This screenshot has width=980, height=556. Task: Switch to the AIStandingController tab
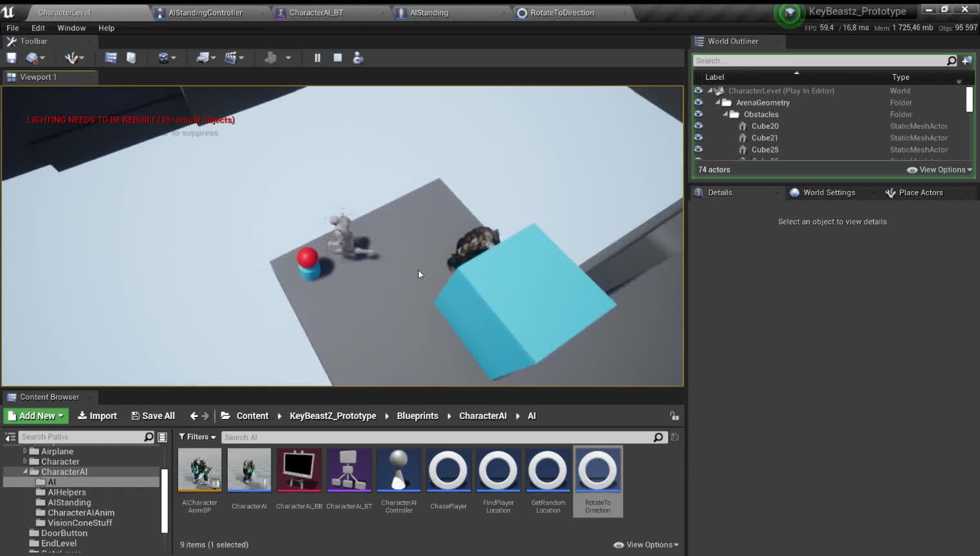pyautogui.click(x=205, y=13)
